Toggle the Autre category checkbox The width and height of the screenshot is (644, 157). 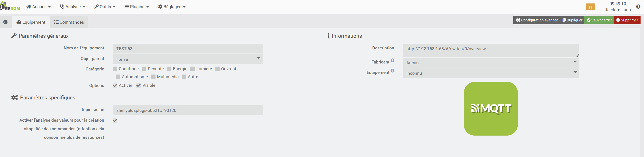(x=184, y=77)
